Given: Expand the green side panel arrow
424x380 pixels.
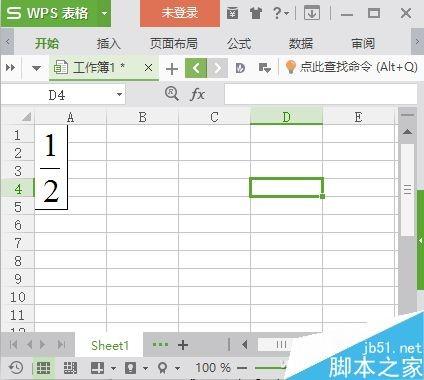Looking at the screenshot, I should 420,240.
